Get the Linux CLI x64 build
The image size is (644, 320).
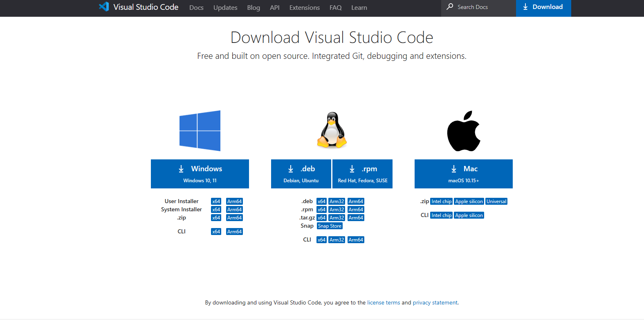click(322, 240)
